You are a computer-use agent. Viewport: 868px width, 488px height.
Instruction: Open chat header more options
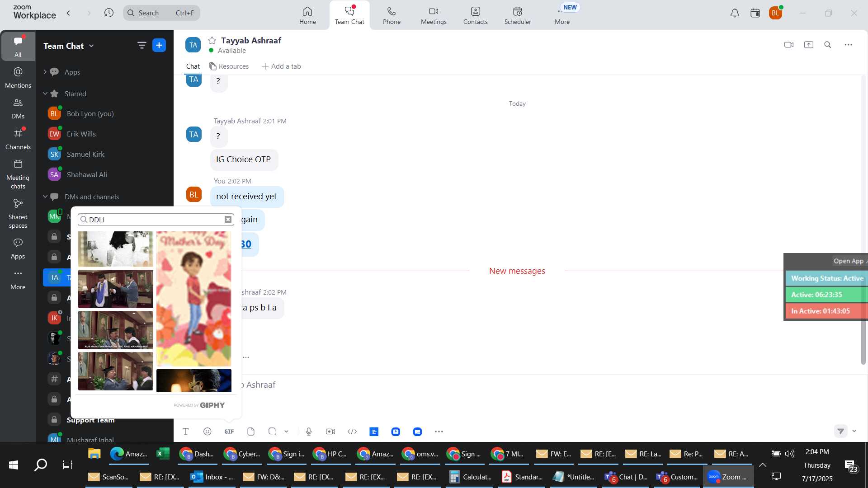point(849,45)
